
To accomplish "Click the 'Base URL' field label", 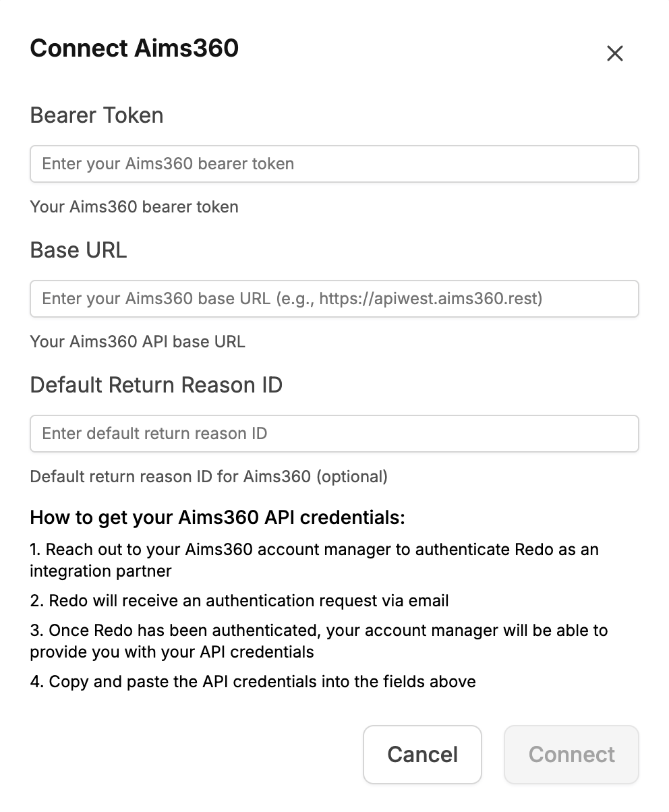I will coord(78,250).
